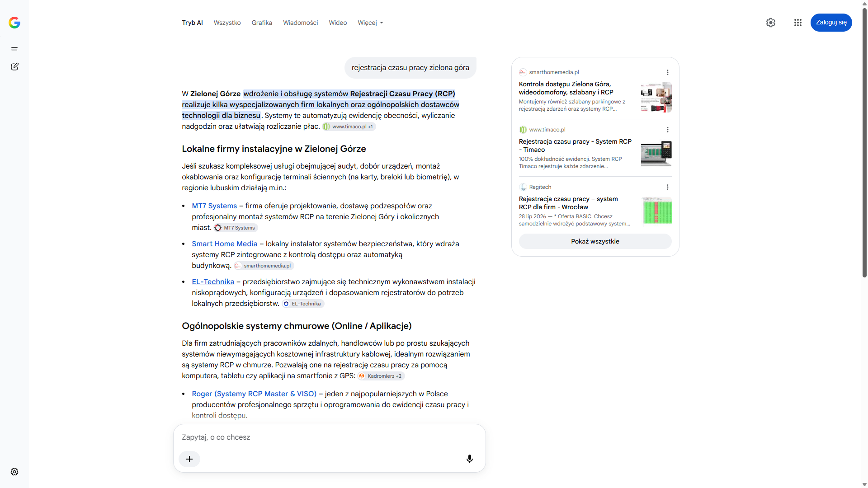
Task: Switch to the Tryb AI tab
Action: tap(192, 23)
